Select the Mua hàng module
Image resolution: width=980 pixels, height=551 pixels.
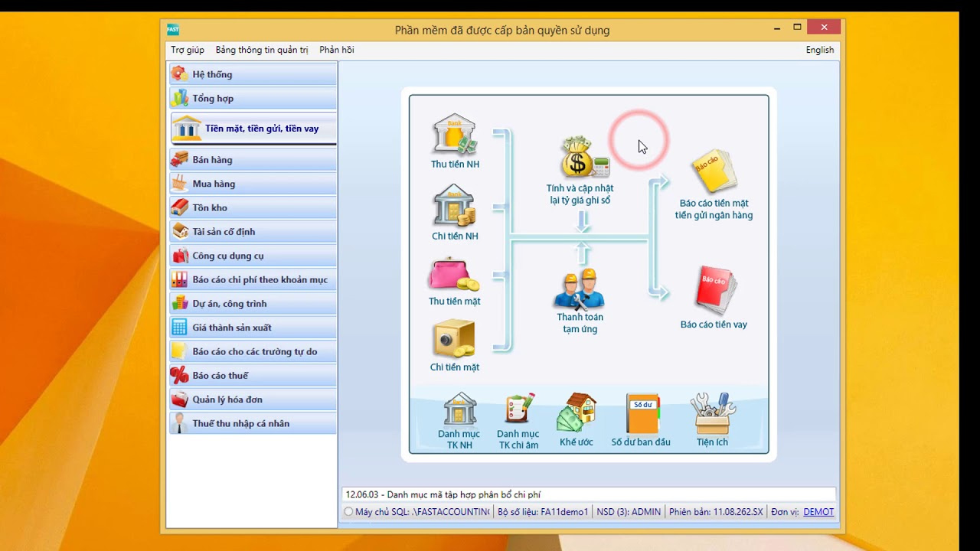click(x=253, y=184)
